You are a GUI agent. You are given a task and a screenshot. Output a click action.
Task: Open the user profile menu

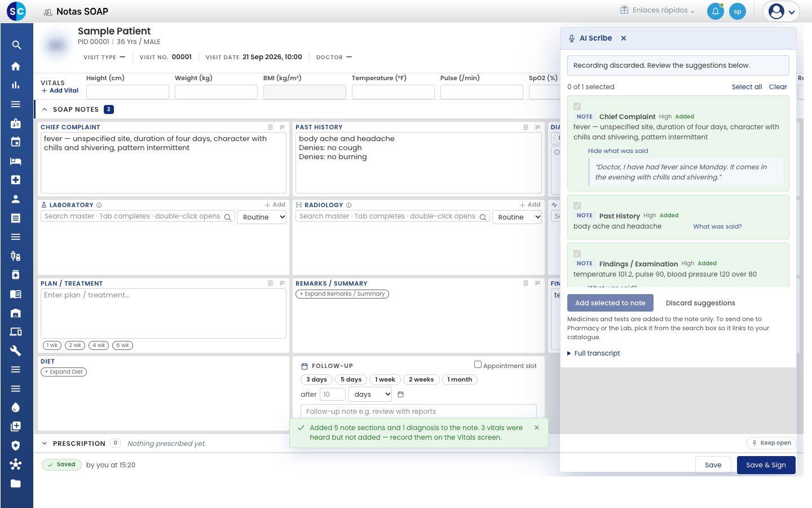(x=782, y=11)
